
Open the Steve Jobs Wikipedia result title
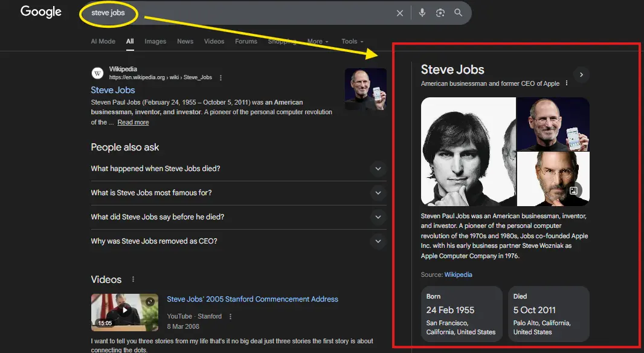click(x=113, y=90)
